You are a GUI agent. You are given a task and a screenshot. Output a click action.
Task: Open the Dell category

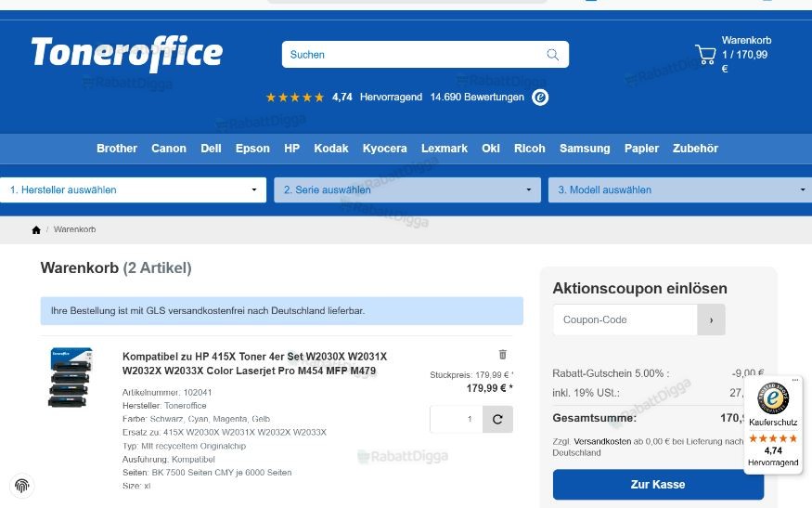coord(211,149)
